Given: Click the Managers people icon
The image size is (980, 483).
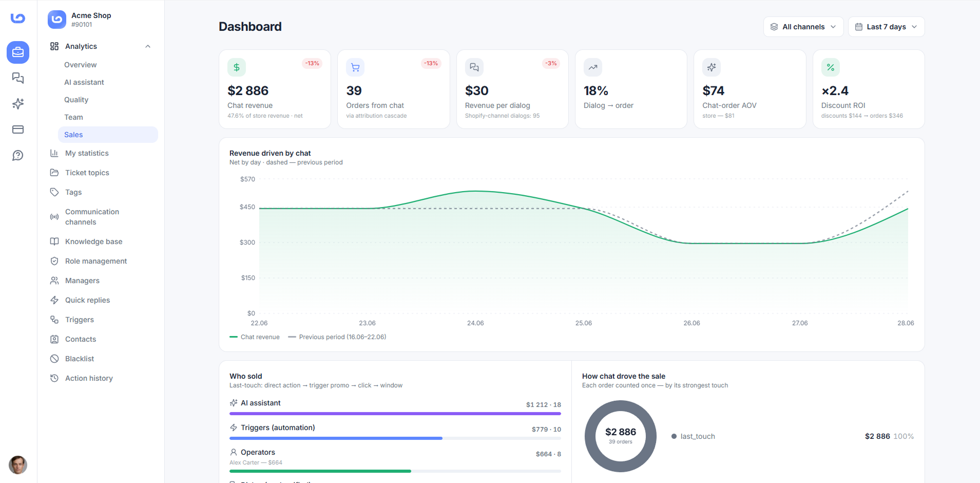Looking at the screenshot, I should pyautogui.click(x=54, y=281).
